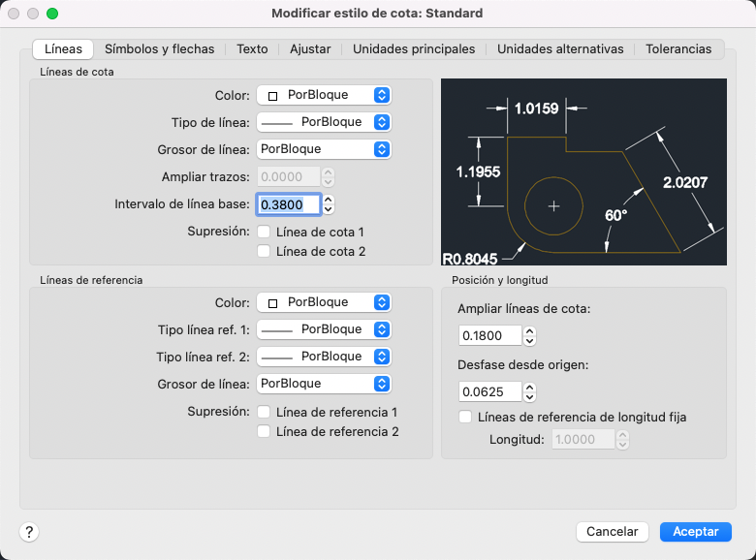Open the Texto tab
The image size is (756, 560).
pyautogui.click(x=252, y=48)
